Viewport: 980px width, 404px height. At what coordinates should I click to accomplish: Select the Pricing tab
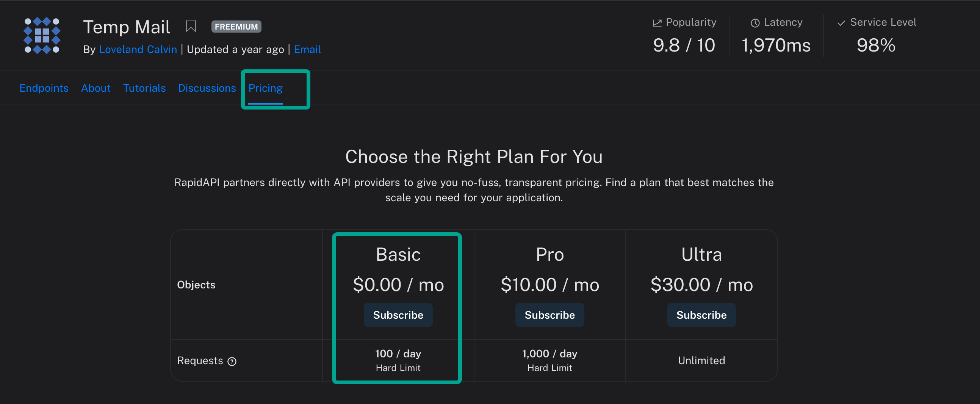[265, 88]
